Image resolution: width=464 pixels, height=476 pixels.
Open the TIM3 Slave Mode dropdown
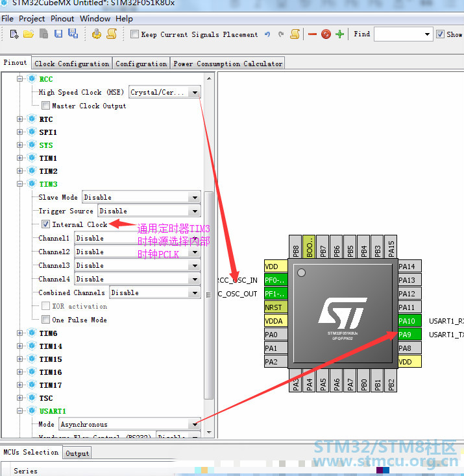tap(195, 197)
